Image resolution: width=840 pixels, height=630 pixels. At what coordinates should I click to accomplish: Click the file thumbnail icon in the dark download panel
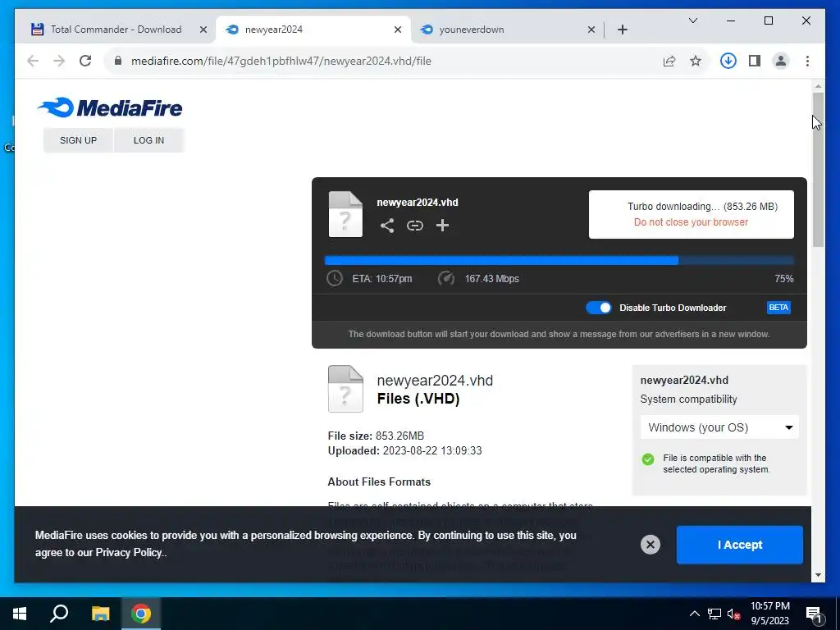(x=345, y=214)
